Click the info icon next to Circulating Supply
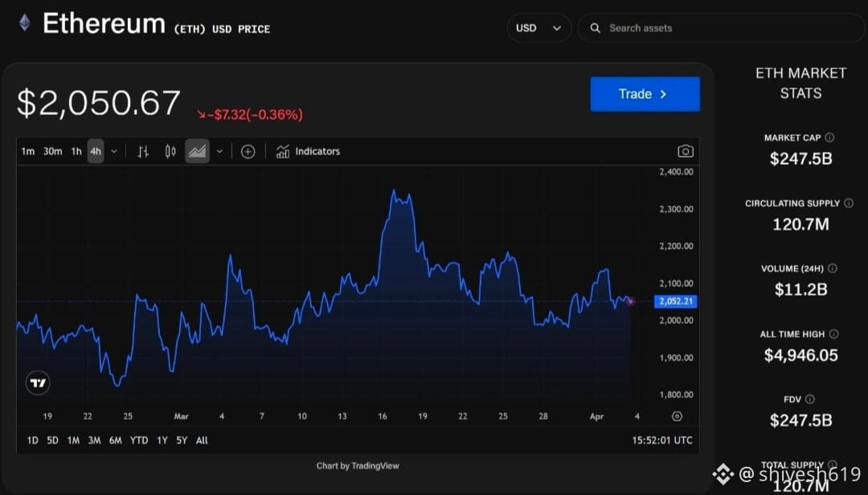The height and width of the screenshot is (495, 868). 849,203
